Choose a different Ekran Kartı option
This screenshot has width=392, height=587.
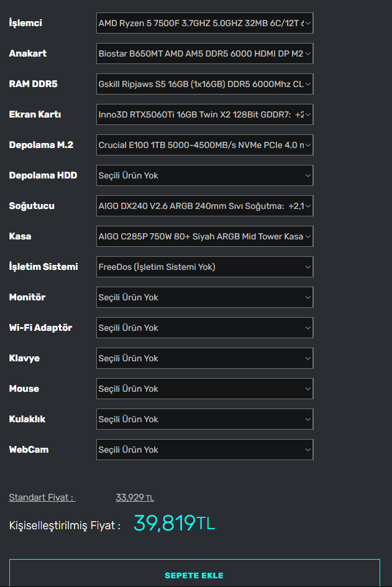coord(204,115)
